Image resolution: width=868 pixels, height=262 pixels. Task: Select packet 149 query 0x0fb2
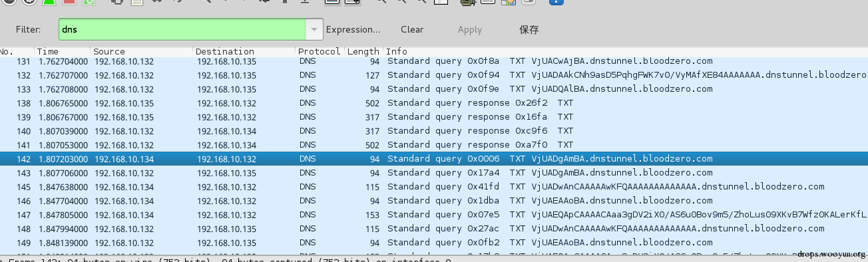[x=434, y=243]
